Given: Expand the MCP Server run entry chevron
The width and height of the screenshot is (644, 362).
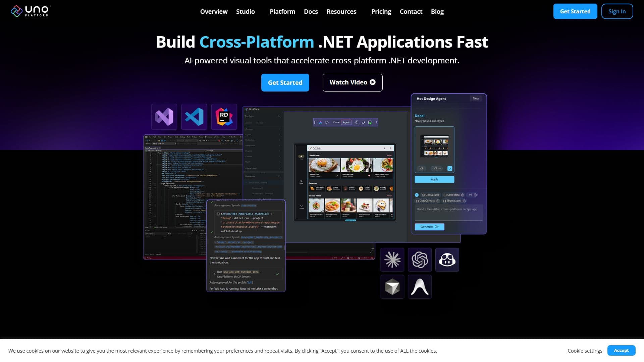Looking at the screenshot, I should [x=215, y=274].
